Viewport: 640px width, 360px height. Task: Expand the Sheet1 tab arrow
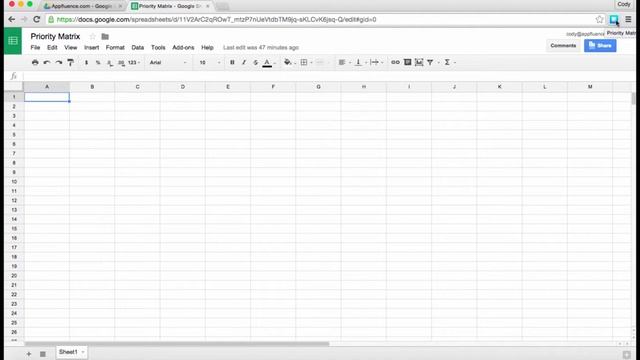83,352
